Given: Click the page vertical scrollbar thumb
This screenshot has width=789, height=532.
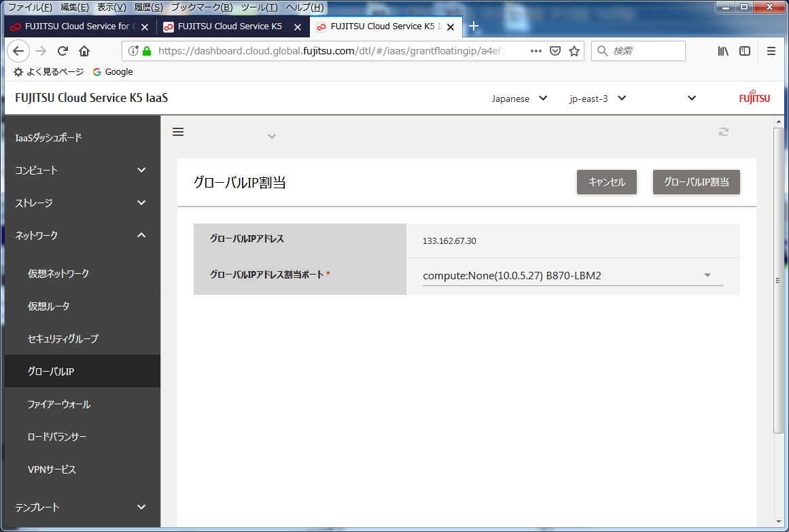Looking at the screenshot, I should [x=778, y=280].
